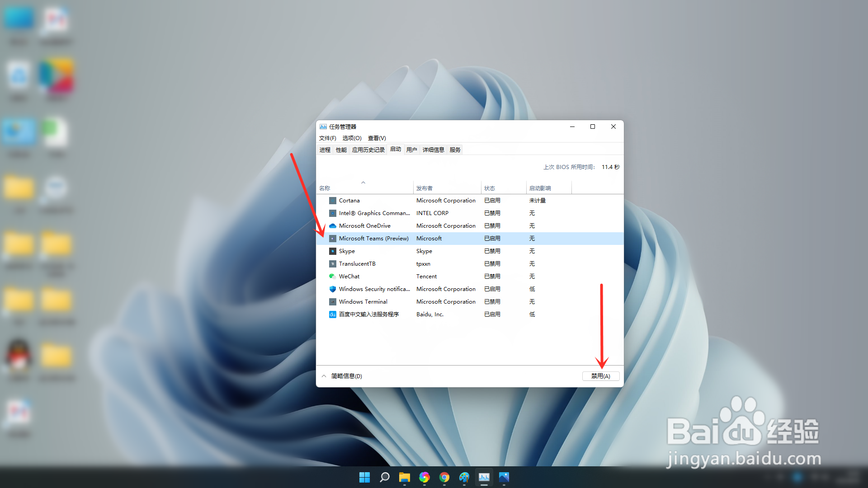868x488 pixels.
Task: Sort by the 启动影响 column header
Action: [x=549, y=188]
